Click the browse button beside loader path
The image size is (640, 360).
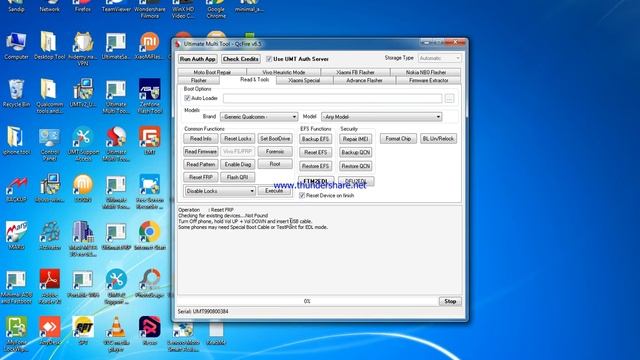click(x=449, y=98)
